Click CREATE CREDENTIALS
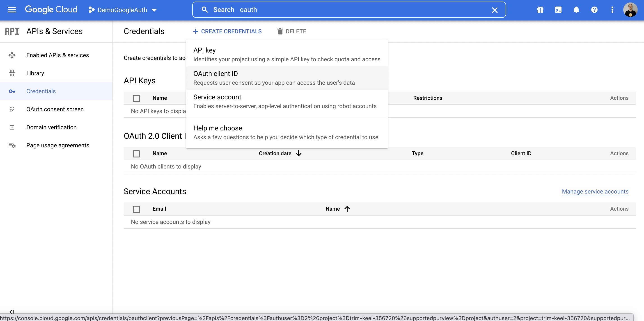The width and height of the screenshot is (644, 321). [x=227, y=31]
